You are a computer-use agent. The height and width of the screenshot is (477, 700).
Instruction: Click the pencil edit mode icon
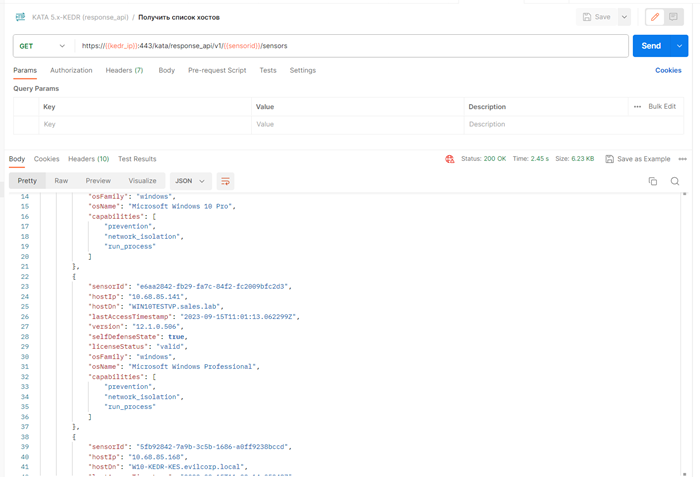point(655,17)
